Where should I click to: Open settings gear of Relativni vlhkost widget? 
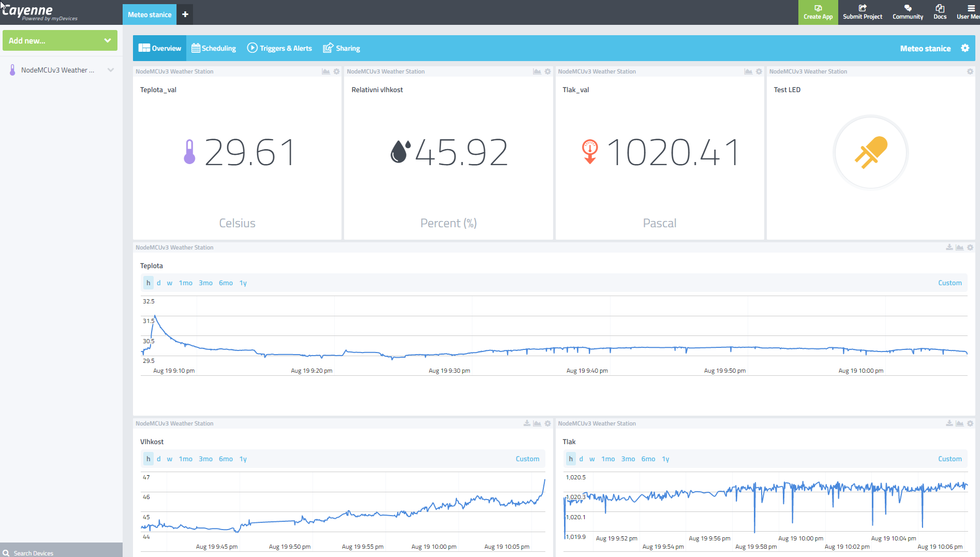click(x=548, y=71)
